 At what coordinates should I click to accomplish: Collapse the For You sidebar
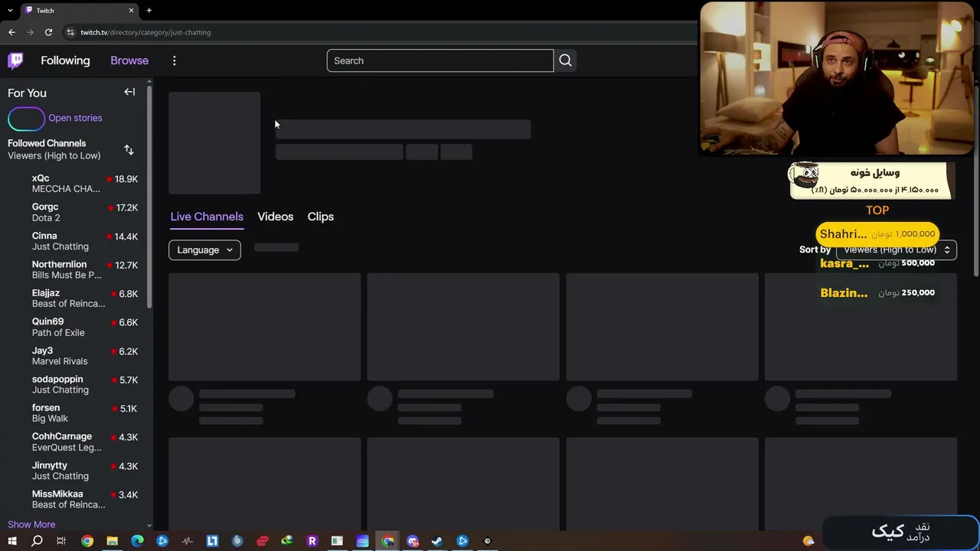(x=129, y=93)
